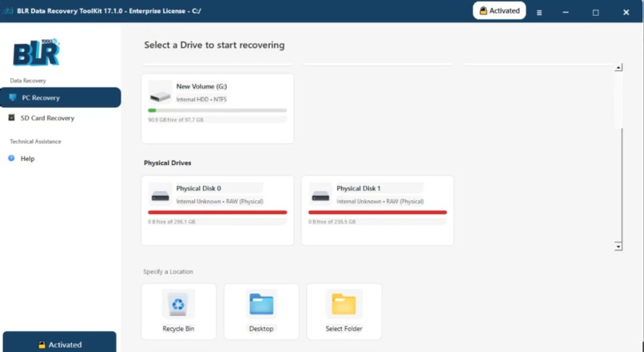Click the Activated button in title bar

[x=499, y=11]
